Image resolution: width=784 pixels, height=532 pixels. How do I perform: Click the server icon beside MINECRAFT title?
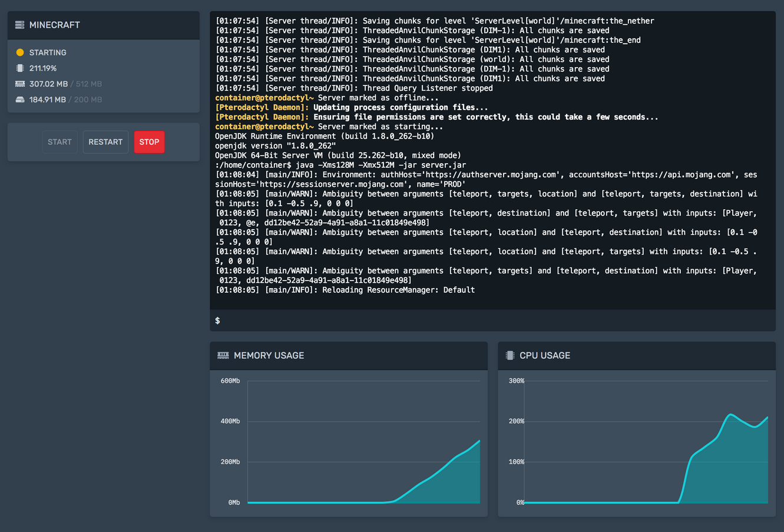(x=19, y=25)
